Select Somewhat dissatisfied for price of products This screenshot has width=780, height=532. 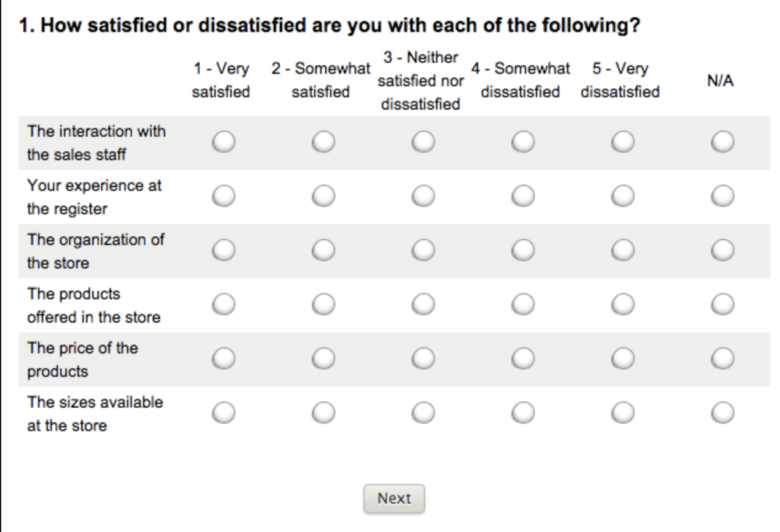coord(522,358)
